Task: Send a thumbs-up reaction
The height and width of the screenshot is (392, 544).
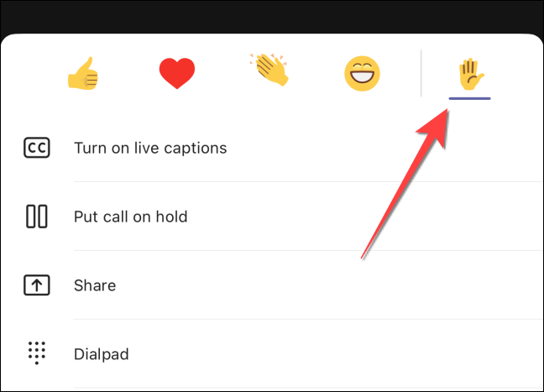Action: coord(83,73)
